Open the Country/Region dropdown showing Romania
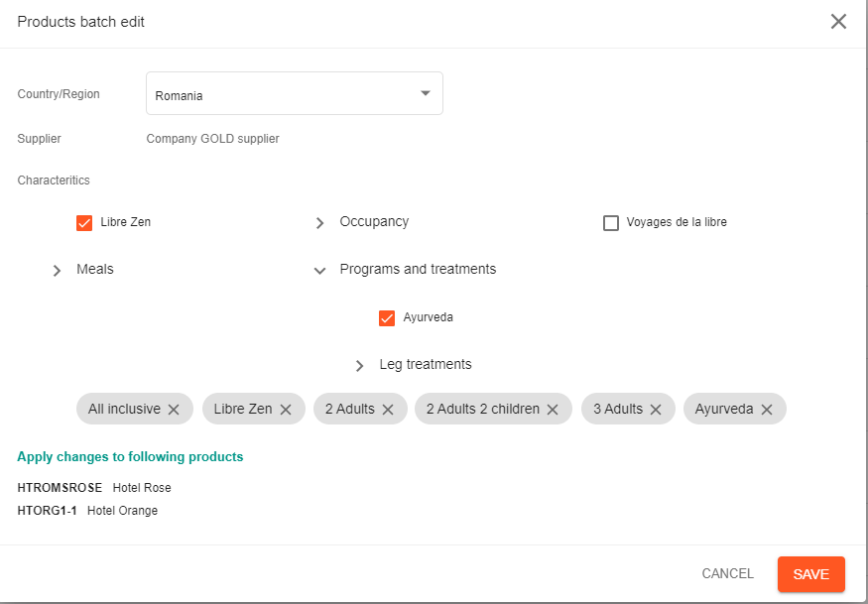The image size is (868, 604). (295, 93)
